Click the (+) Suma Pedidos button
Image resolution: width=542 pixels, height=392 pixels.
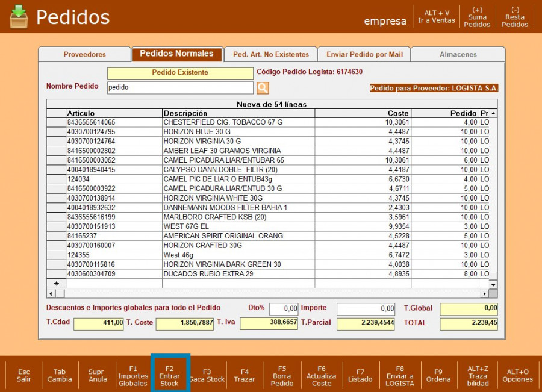pyautogui.click(x=477, y=17)
